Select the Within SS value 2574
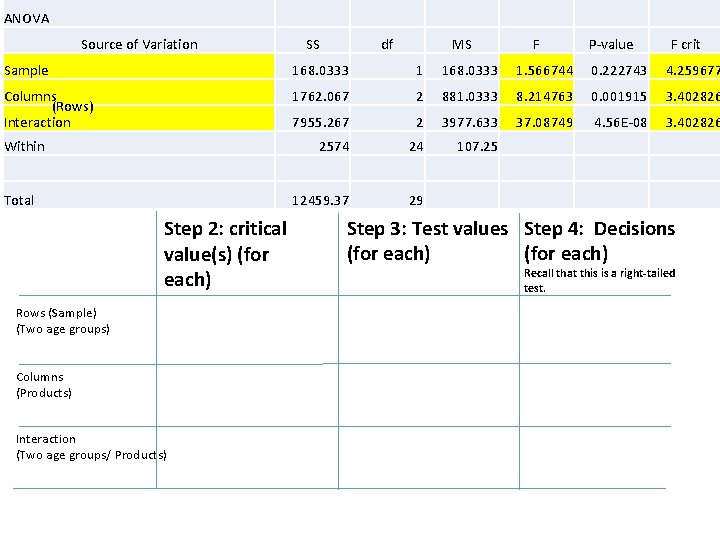 334,146
